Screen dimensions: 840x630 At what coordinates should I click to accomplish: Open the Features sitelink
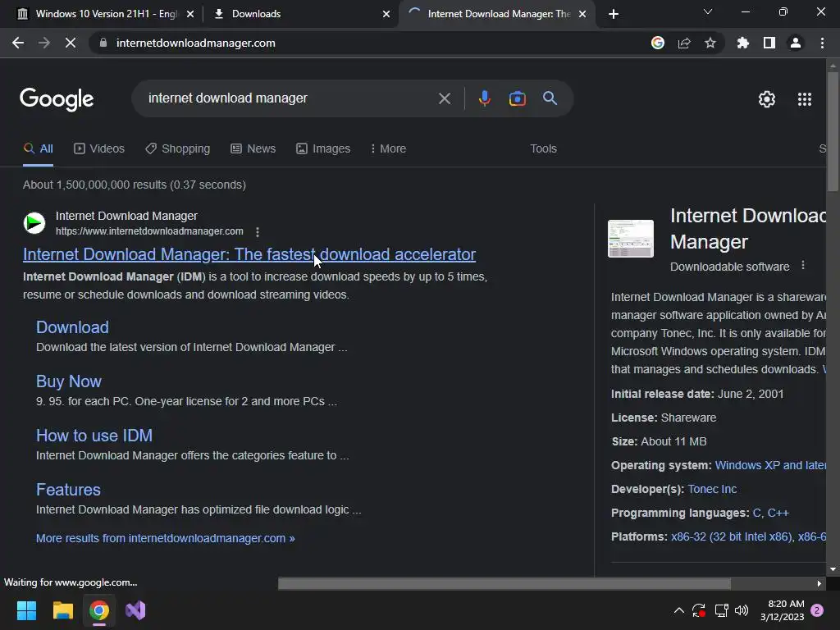[x=68, y=489]
